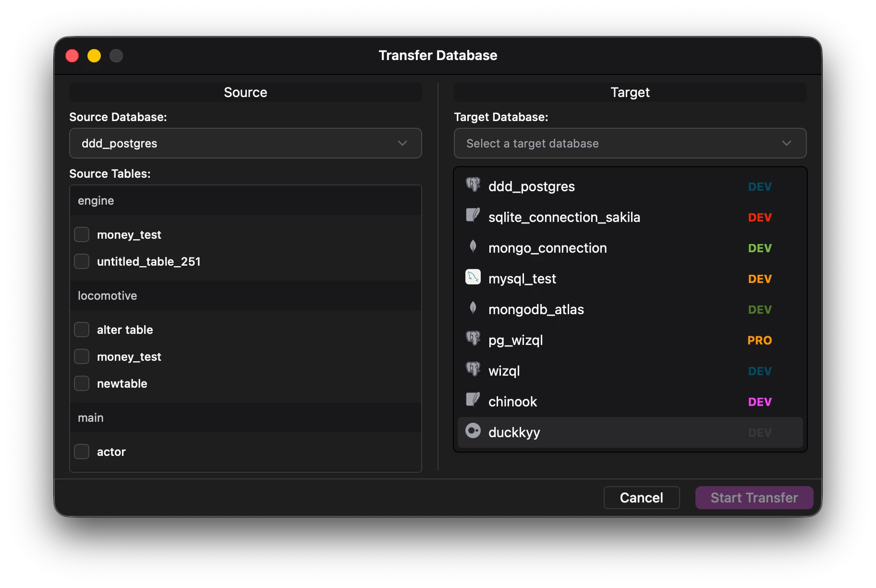The width and height of the screenshot is (876, 588).
Task: Click the SQLite icon beside chinook
Action: (473, 400)
